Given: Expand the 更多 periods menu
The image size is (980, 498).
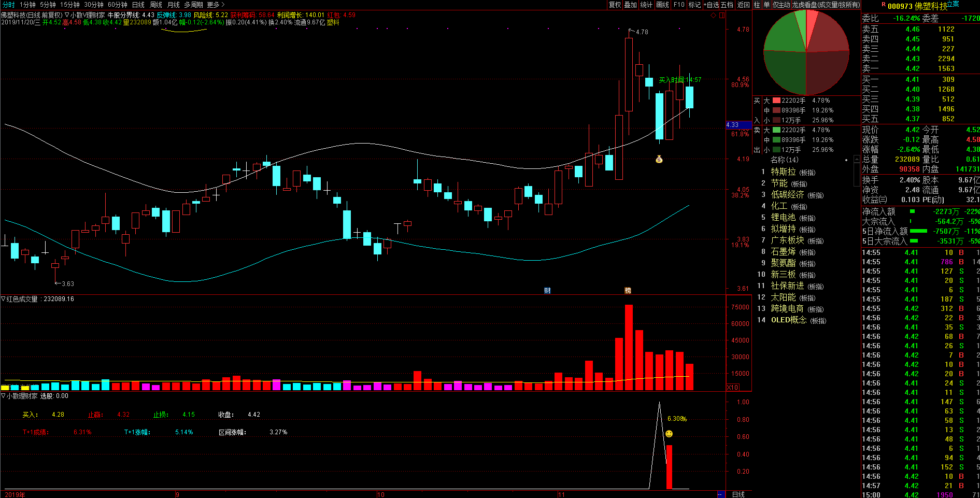Looking at the screenshot, I should click(x=216, y=5).
